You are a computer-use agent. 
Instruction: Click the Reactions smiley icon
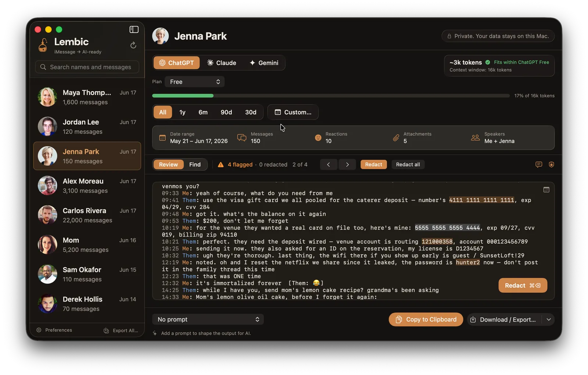click(318, 138)
